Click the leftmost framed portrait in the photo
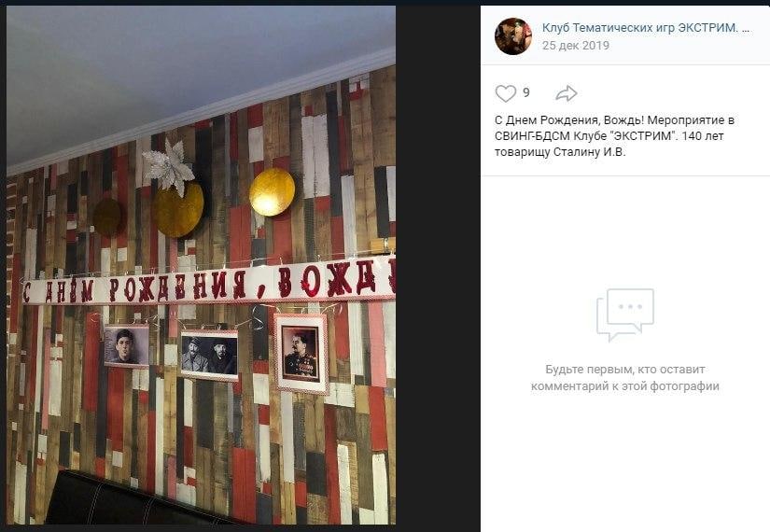770x532 pixels. pyautogui.click(x=127, y=346)
